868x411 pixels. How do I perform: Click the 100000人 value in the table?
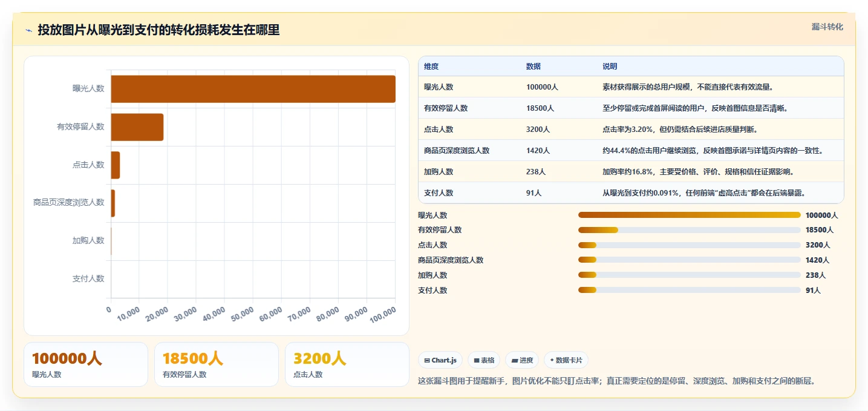pos(542,87)
